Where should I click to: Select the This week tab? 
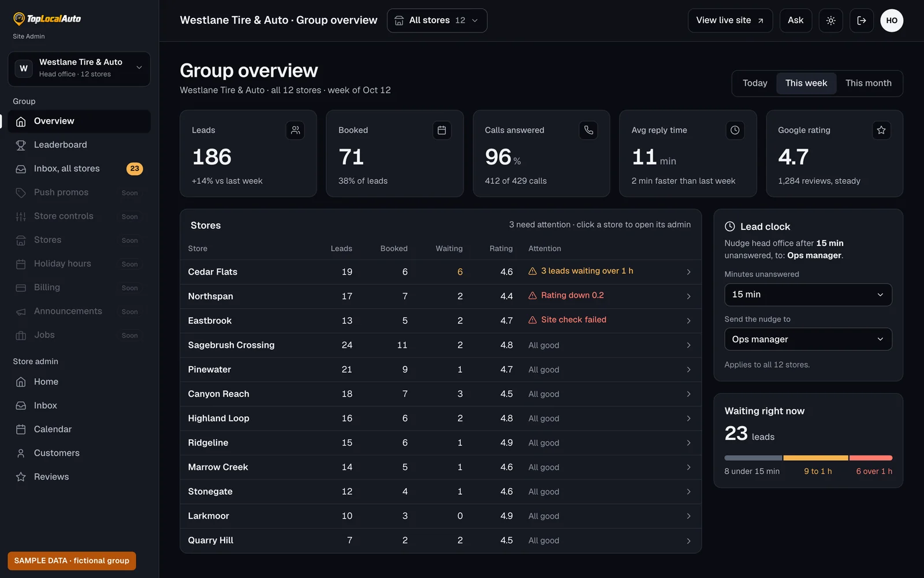click(806, 83)
